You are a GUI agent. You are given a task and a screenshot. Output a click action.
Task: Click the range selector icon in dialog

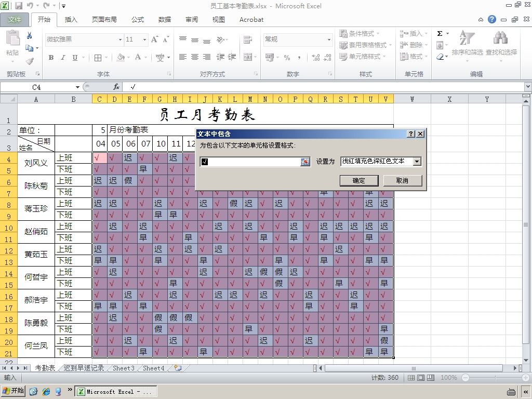point(305,162)
